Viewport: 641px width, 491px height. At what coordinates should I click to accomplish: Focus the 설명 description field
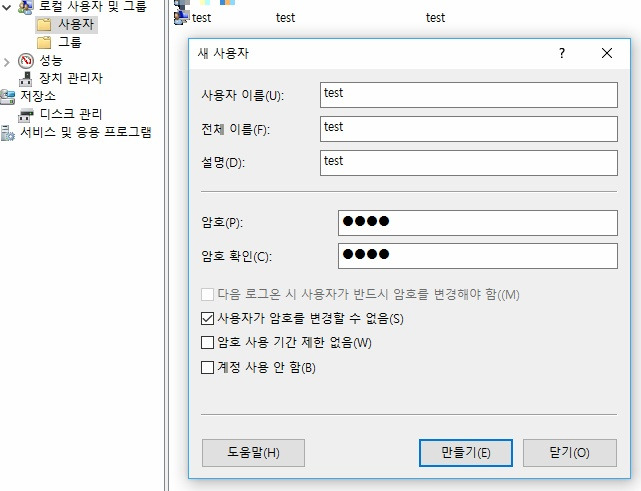[x=468, y=163]
